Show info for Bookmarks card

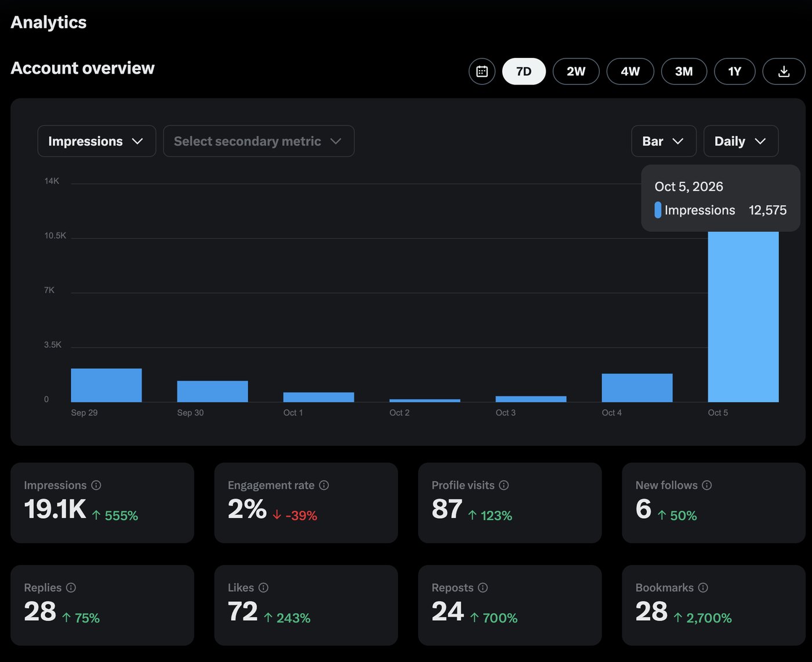(x=703, y=588)
